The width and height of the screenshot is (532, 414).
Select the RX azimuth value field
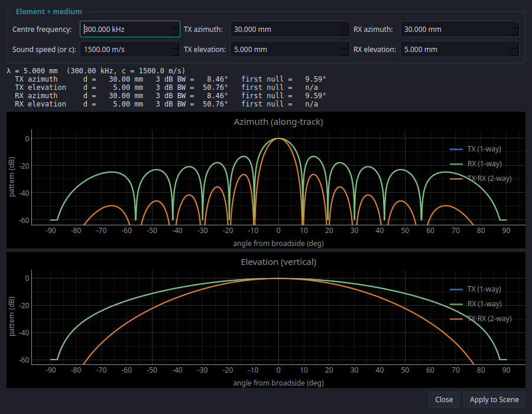tap(459, 29)
